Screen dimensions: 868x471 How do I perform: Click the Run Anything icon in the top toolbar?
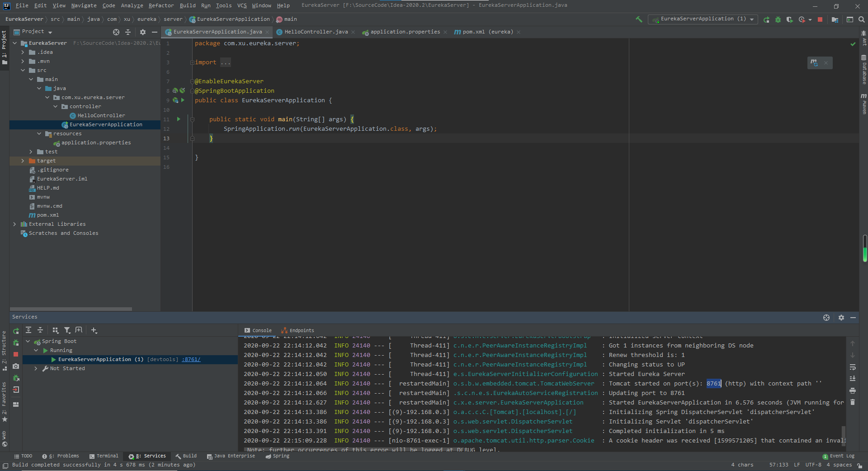pyautogui.click(x=850, y=19)
